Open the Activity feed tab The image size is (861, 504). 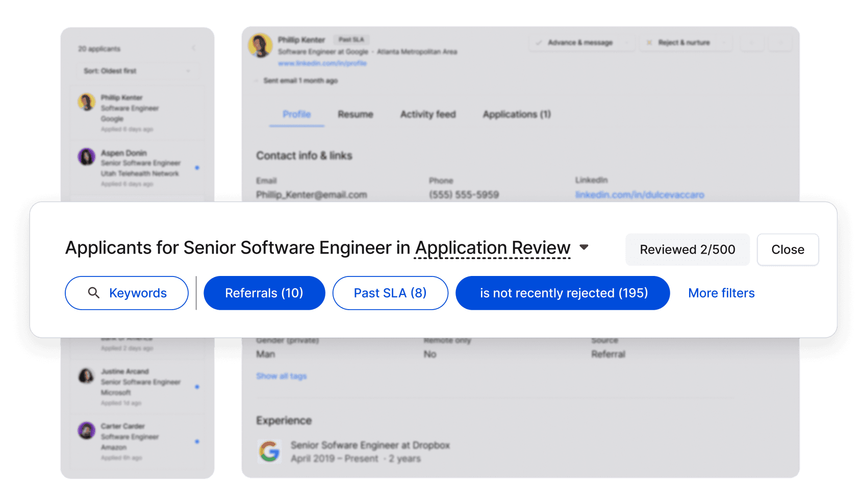coord(428,114)
